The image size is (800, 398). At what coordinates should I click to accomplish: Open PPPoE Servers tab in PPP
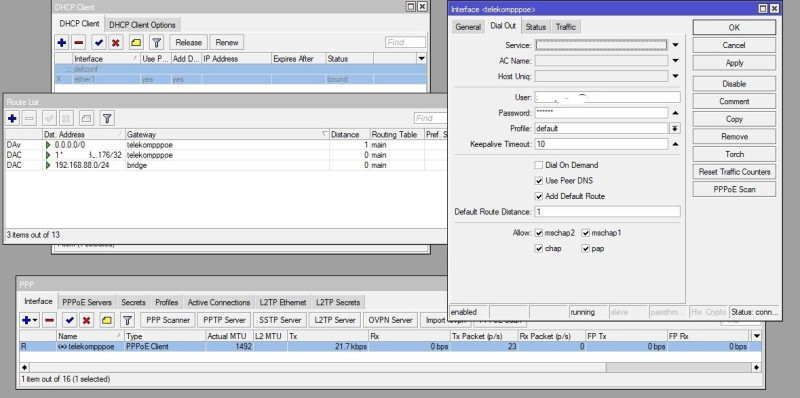[87, 302]
